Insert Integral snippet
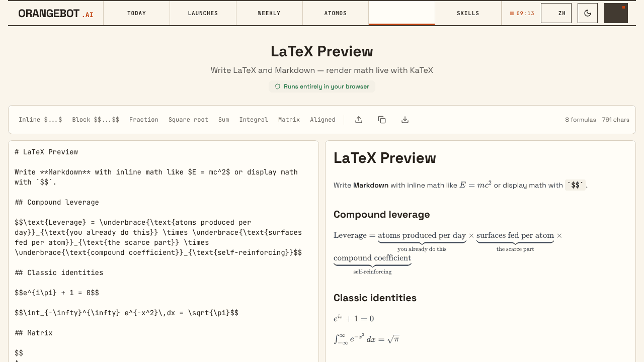 coord(254,120)
